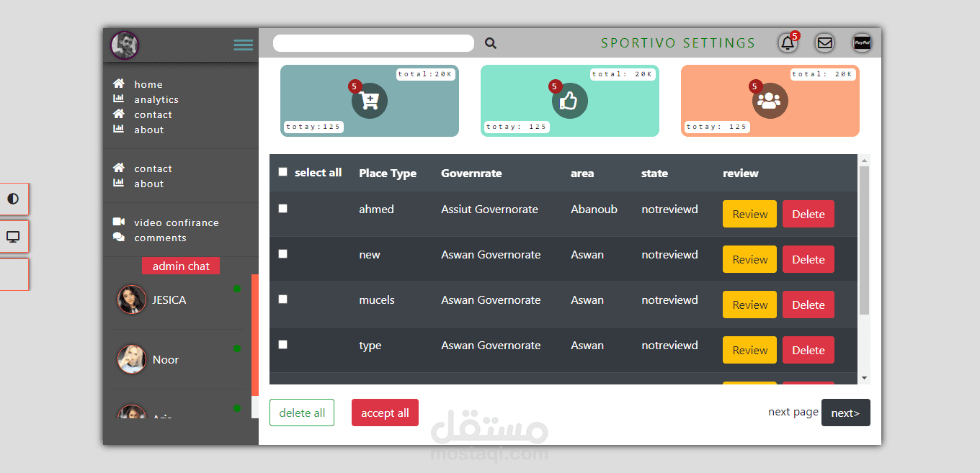Screen dimensions: 980x473
Task: Click the monitor display icon on left edge
Action: pyautogui.click(x=13, y=237)
